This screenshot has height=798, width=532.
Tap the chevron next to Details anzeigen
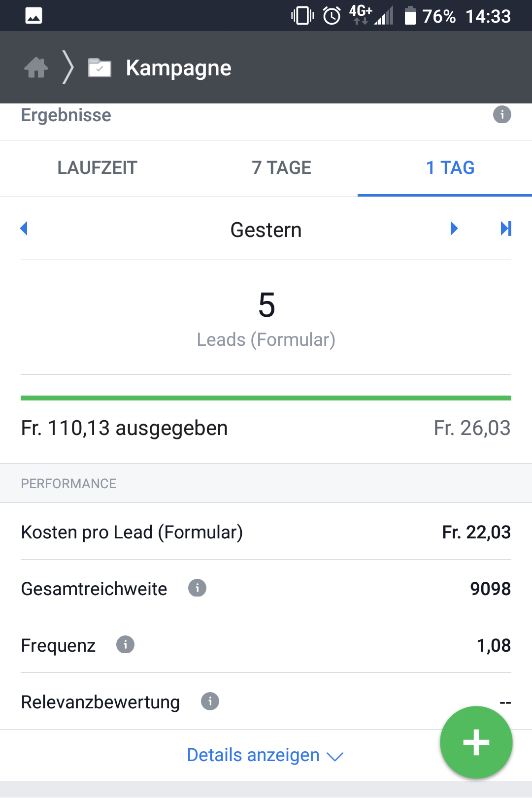click(335, 757)
